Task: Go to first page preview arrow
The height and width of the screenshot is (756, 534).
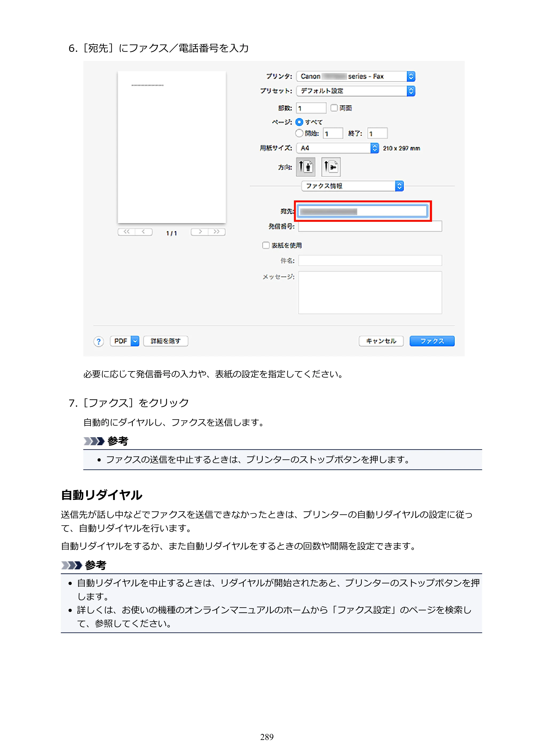Action: [126, 232]
